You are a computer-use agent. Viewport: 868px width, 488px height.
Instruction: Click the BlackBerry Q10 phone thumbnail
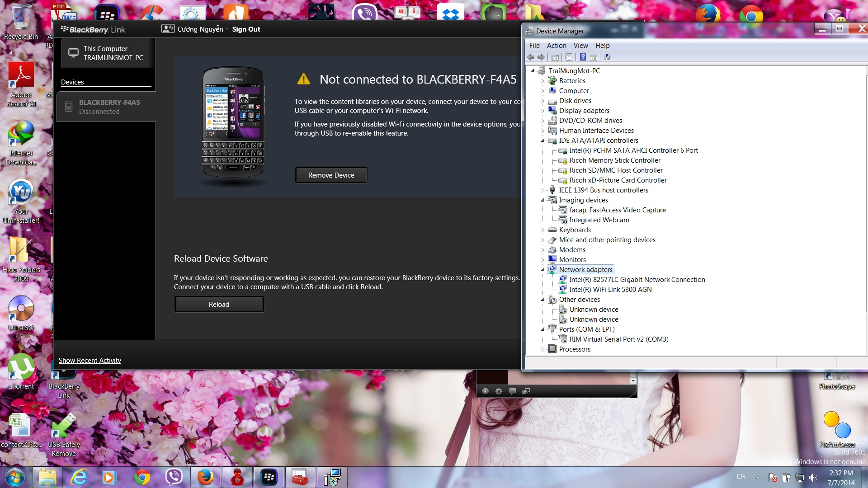pos(233,123)
